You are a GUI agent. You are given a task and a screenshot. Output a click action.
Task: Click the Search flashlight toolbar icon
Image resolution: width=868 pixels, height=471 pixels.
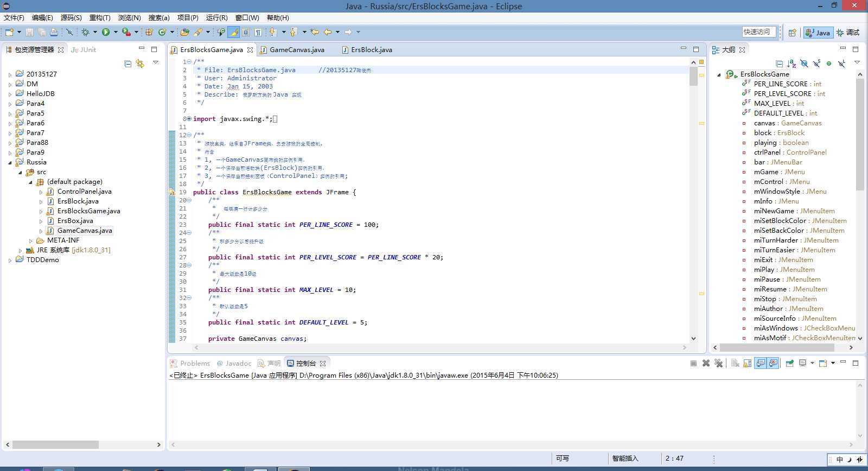[x=198, y=33]
